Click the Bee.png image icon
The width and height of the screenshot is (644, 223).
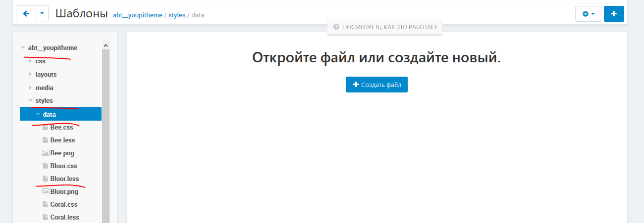click(x=45, y=153)
